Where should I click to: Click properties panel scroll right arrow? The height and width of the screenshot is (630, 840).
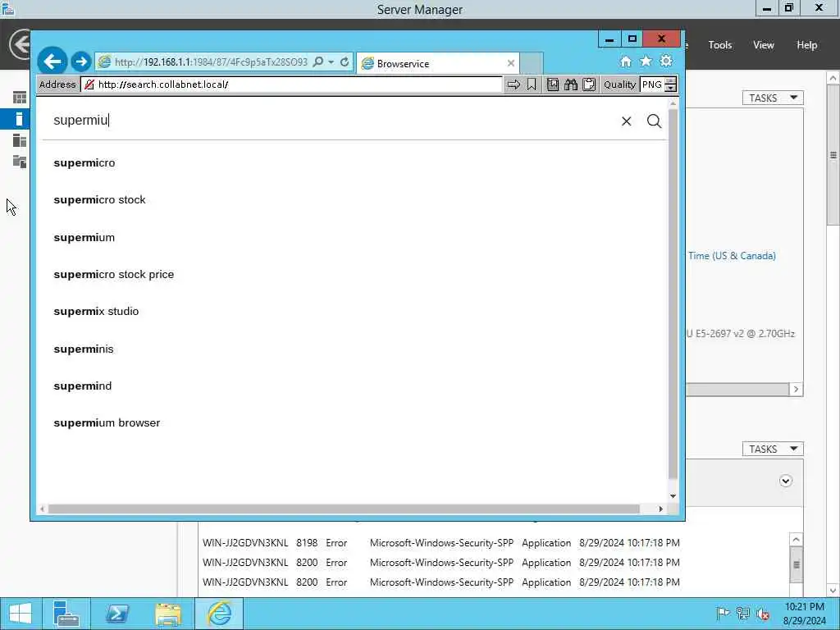pos(796,390)
